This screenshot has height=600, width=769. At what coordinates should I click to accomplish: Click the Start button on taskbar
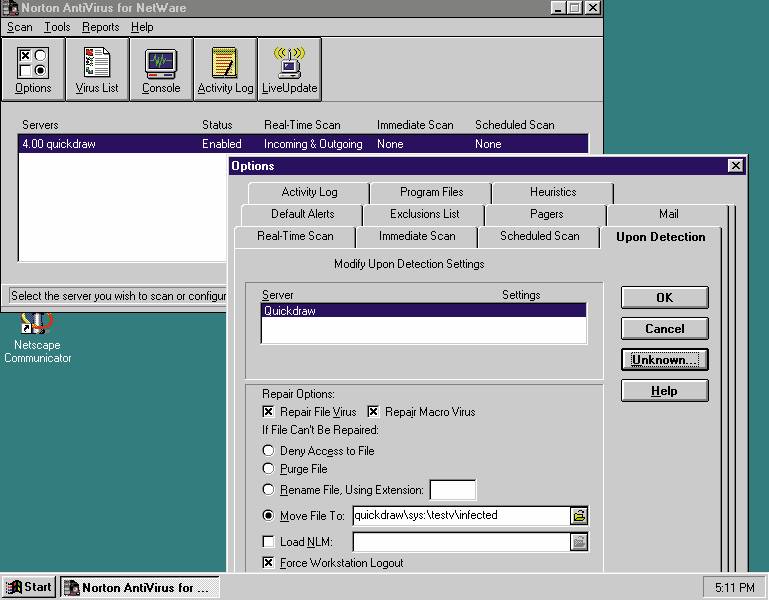click(x=29, y=587)
